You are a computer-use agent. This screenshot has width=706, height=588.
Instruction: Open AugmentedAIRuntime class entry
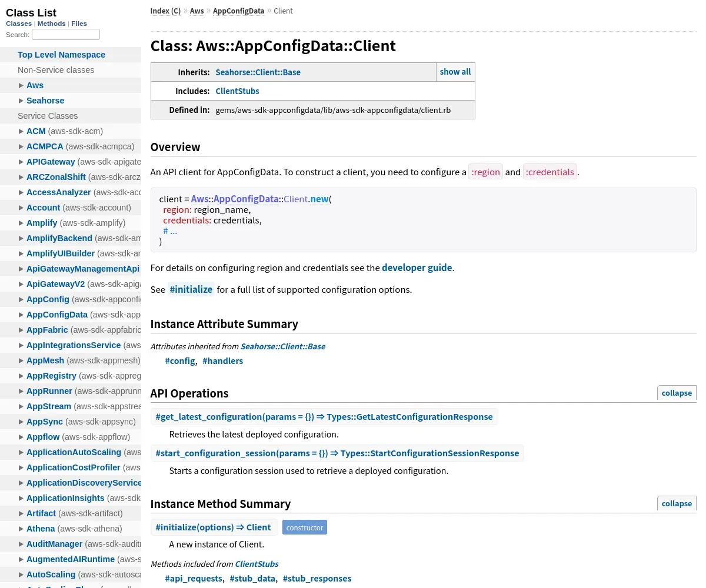click(71, 559)
